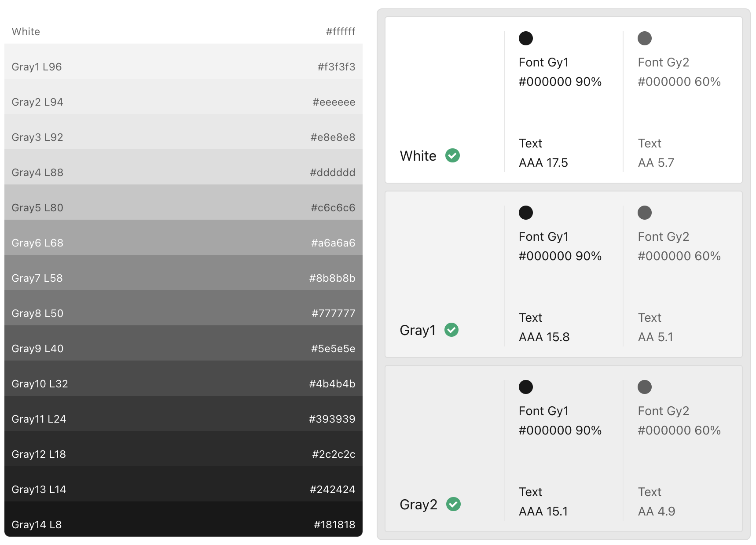Click Font Gy2 label in the Gray2 card
Screen dimensions: 756x545
click(x=664, y=411)
